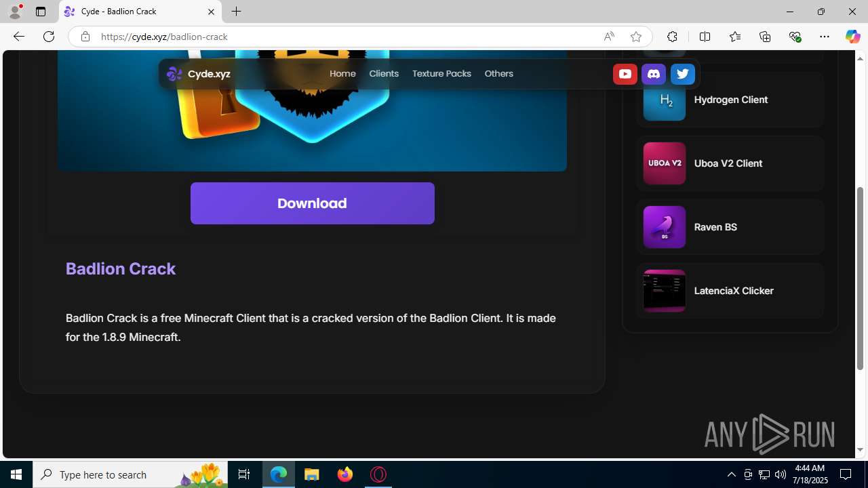Open Uboa V2 Client thumbnail icon

pos(665,163)
